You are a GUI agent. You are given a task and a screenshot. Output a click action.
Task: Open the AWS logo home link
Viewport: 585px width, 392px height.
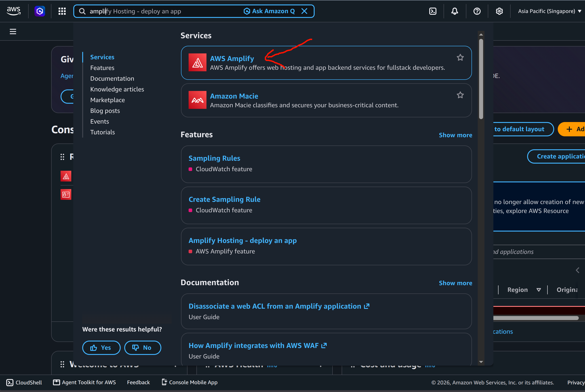tap(14, 11)
